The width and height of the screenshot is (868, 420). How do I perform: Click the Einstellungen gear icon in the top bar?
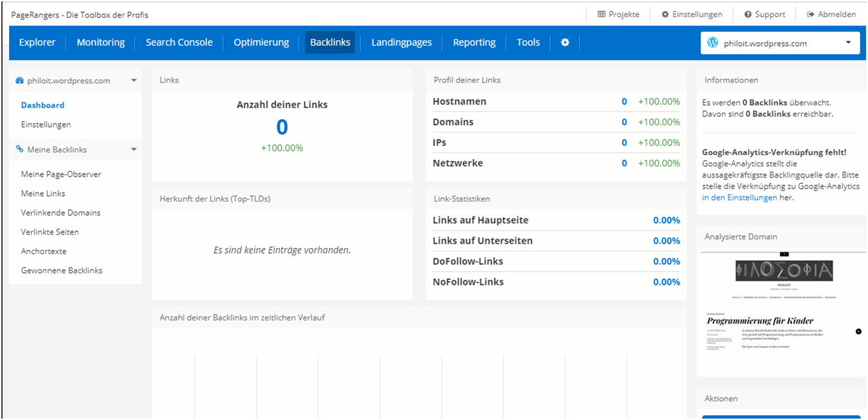[665, 14]
